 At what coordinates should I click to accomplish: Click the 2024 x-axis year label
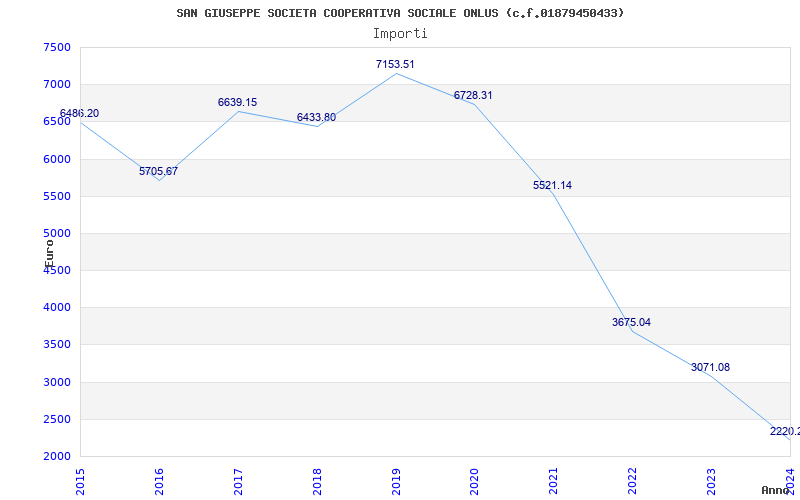coord(790,481)
